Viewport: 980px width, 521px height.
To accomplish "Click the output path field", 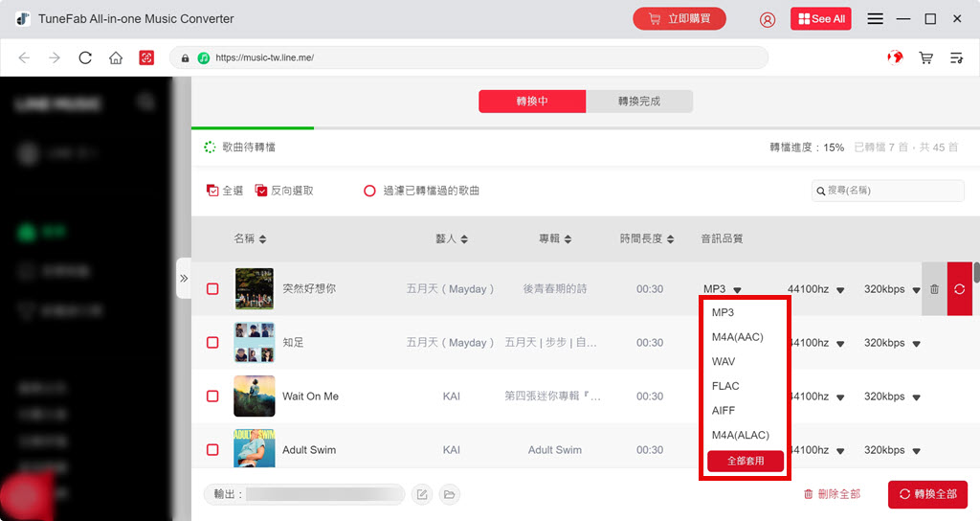I will pos(303,494).
